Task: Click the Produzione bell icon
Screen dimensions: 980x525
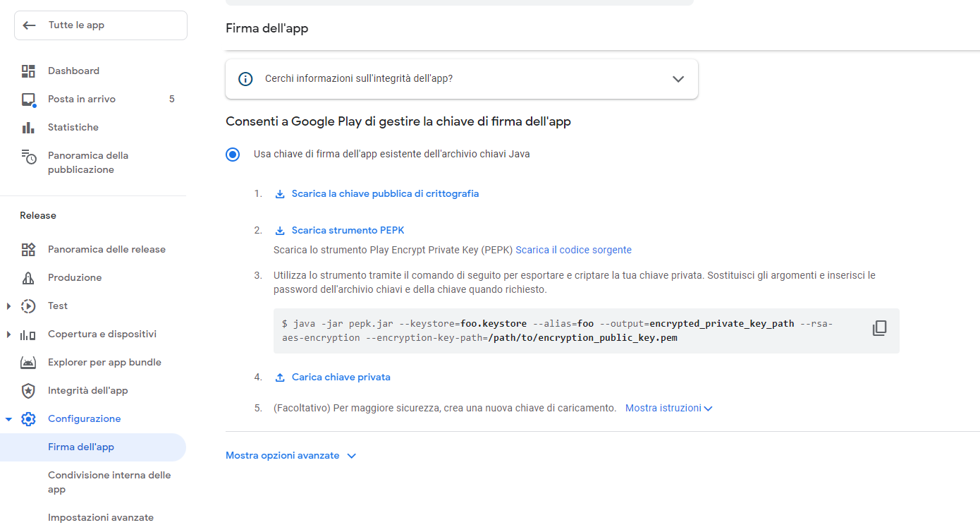Action: pos(28,278)
